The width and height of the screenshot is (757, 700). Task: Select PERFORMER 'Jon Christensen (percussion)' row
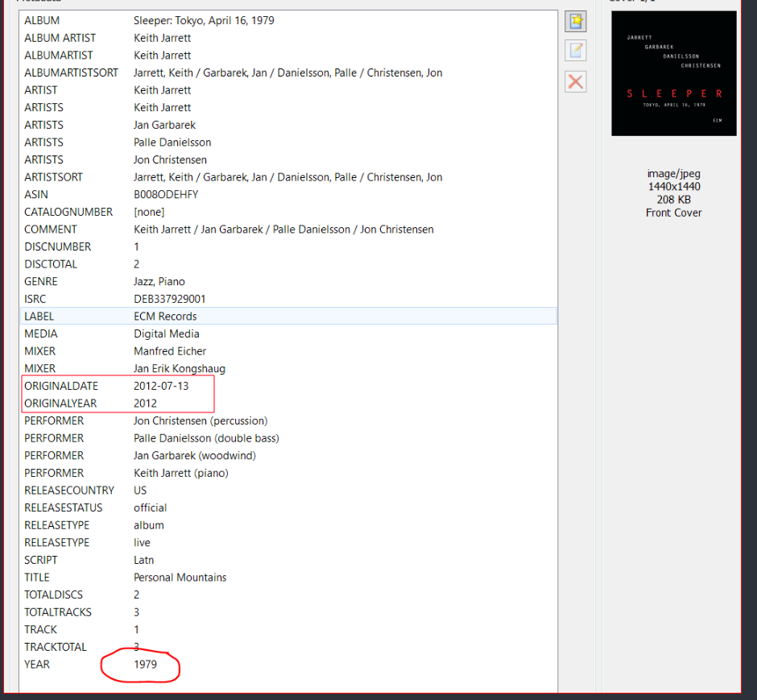click(x=288, y=420)
